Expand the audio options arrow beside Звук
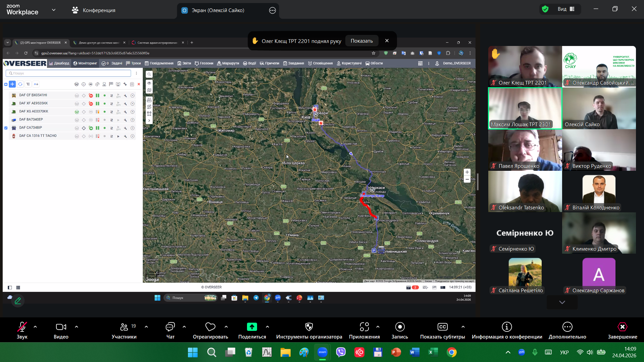644x362 pixels. (35, 326)
